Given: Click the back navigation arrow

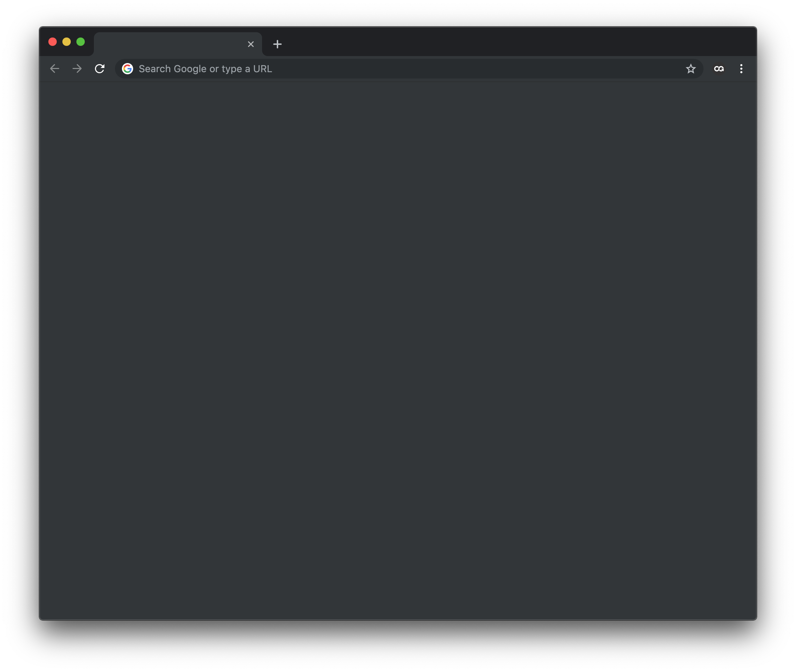Looking at the screenshot, I should (55, 69).
